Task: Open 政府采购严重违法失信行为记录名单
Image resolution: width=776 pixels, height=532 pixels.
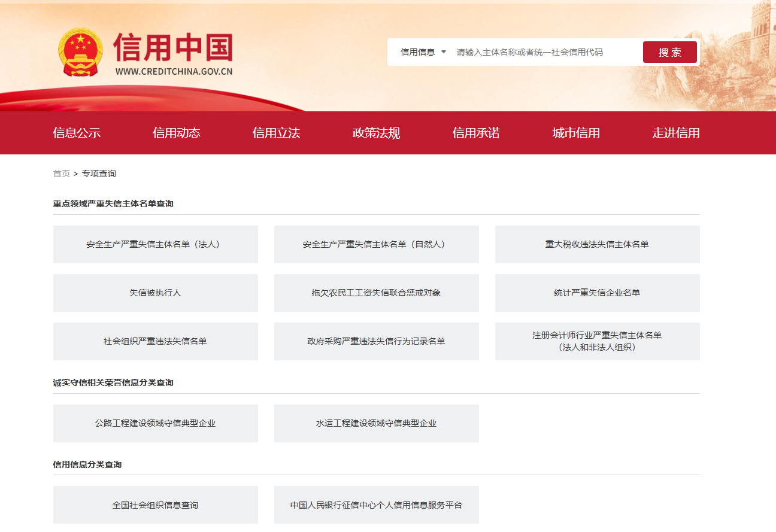Action: click(377, 341)
